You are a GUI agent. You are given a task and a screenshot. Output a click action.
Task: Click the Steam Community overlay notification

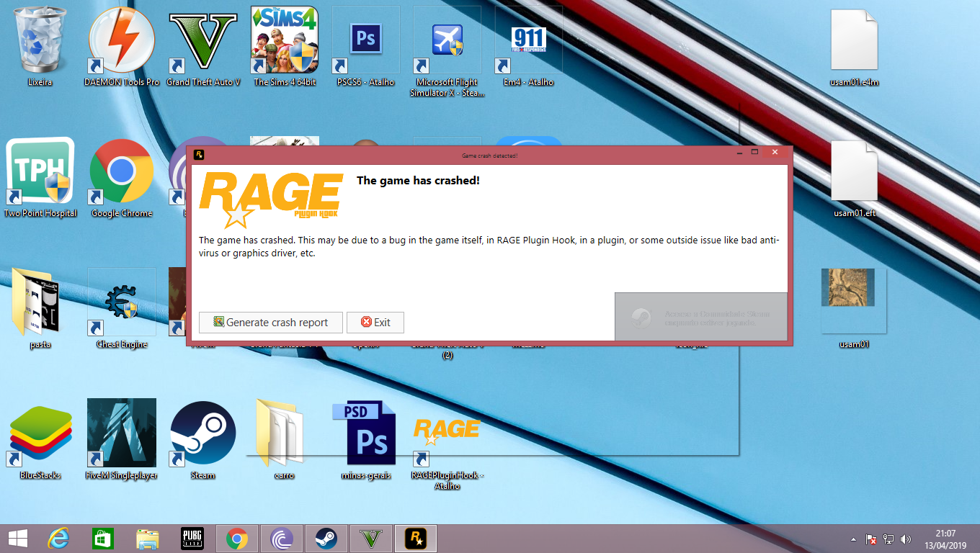tap(700, 317)
